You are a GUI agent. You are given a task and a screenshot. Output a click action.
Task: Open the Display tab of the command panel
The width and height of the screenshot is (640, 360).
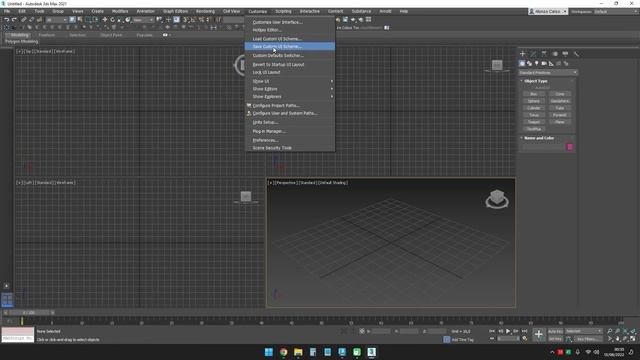coord(565,53)
